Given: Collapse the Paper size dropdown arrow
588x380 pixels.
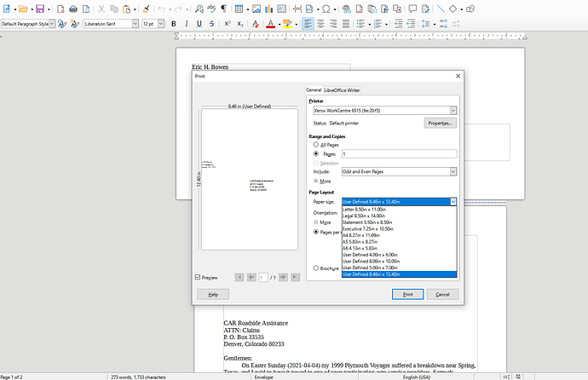Looking at the screenshot, I should coord(453,202).
